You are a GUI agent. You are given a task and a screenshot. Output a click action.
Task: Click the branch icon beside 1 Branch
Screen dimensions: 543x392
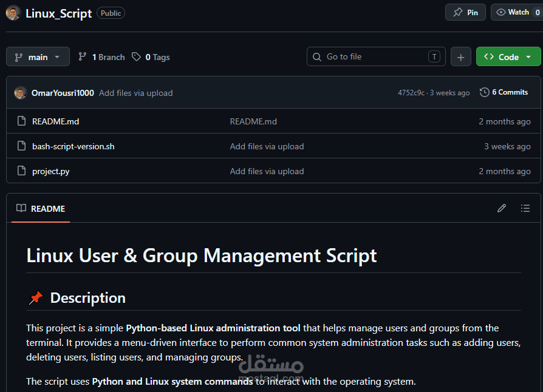coord(83,57)
